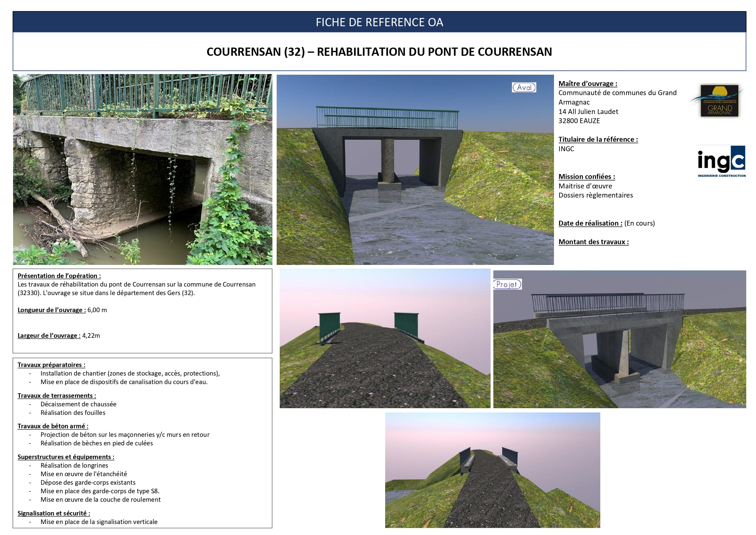
Task: Click the 'Superstructures et équipements :' heading
Action: point(66,457)
